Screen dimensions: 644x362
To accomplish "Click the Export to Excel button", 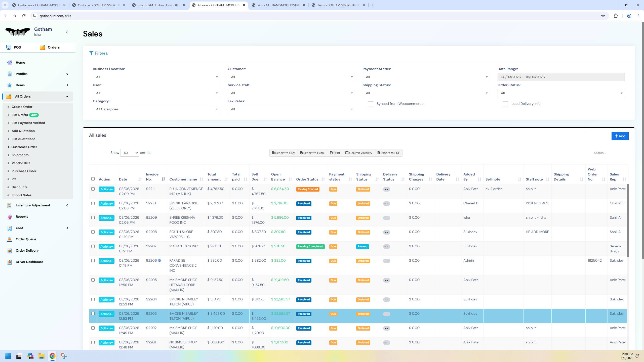I will point(312,153).
